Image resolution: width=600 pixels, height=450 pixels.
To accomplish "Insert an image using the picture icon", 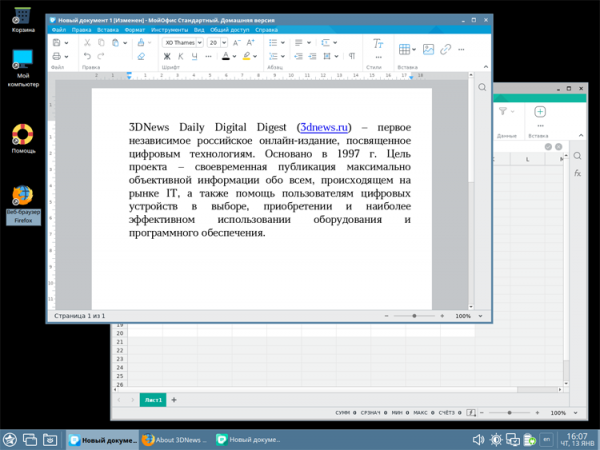I will click(x=428, y=49).
